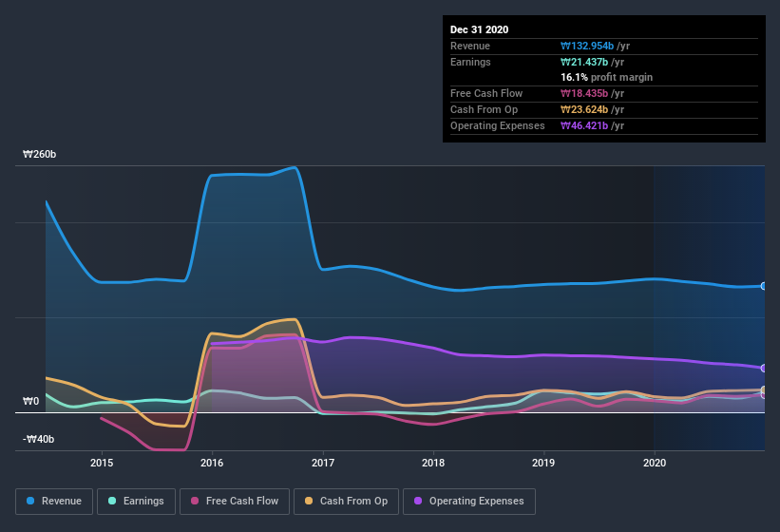Toggle the Revenue series in the legend
Image resolution: width=780 pixels, height=532 pixels.
[54, 501]
